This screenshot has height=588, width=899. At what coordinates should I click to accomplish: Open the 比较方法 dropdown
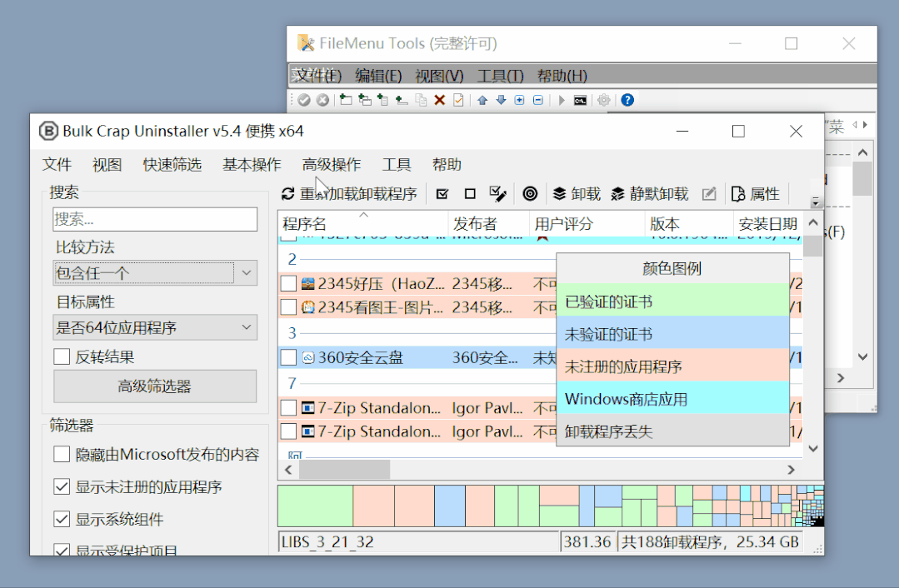coord(155,273)
